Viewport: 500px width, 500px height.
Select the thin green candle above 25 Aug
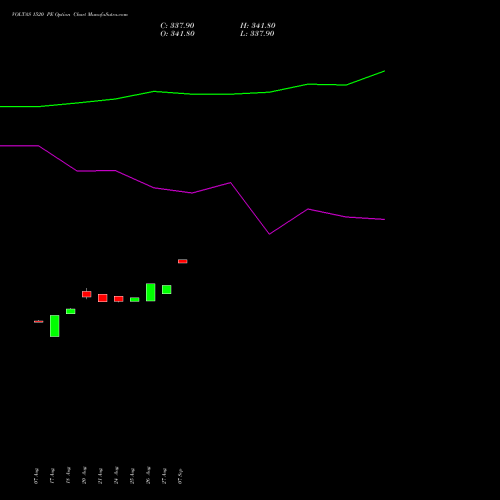click(x=135, y=300)
